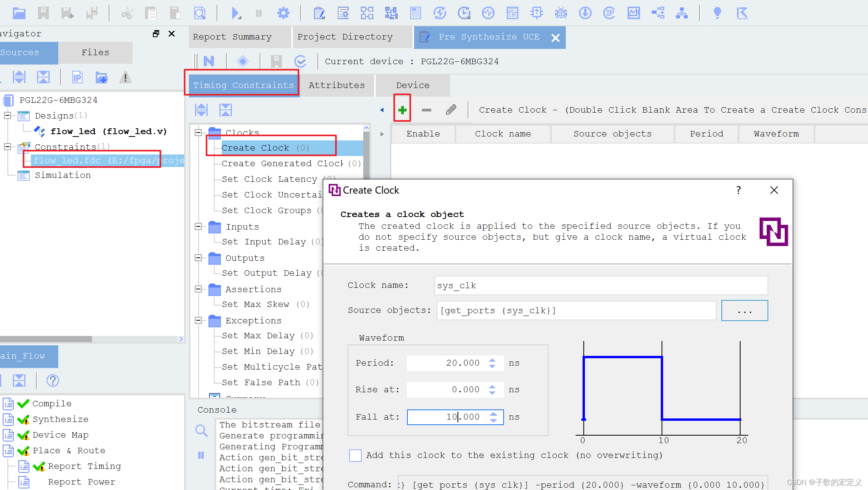
Task: Click collapse all icon in constraints tree toolbar
Action: coord(226,110)
